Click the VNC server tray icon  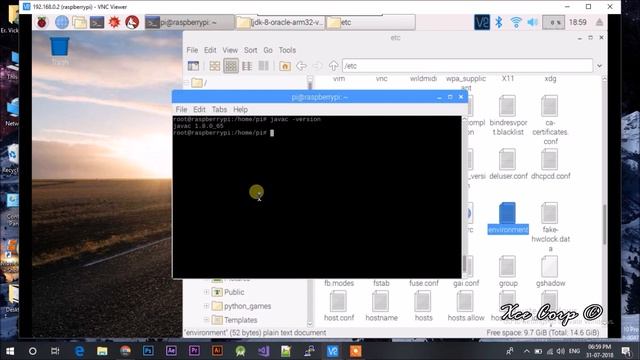click(482, 22)
